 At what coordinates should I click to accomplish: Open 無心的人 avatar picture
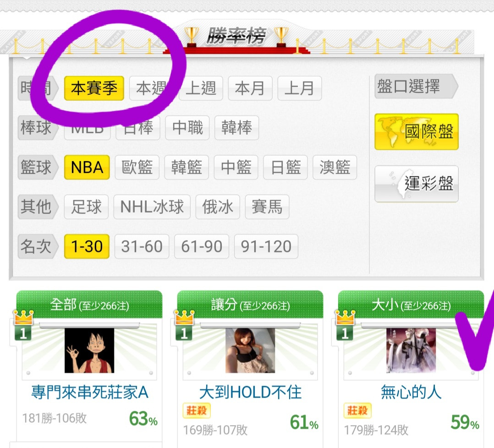411,350
